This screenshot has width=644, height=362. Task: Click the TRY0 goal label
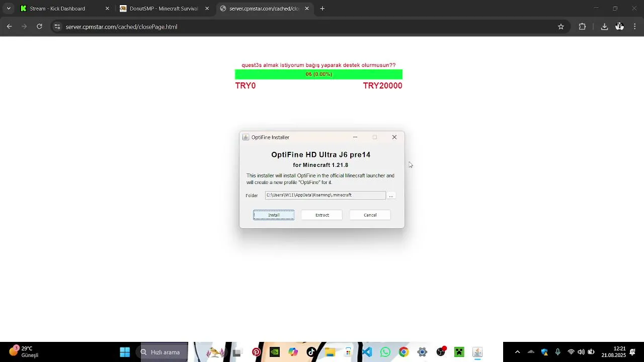tap(246, 86)
